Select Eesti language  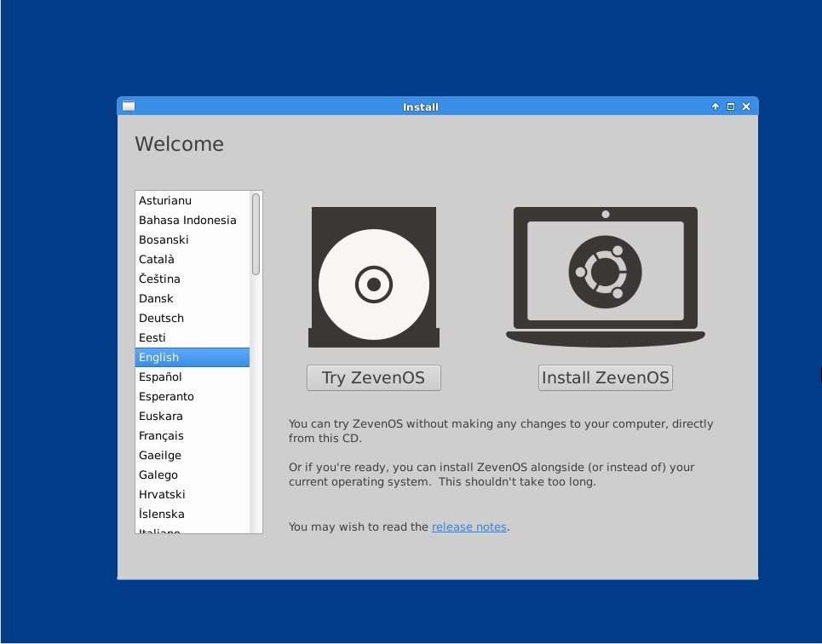point(193,337)
